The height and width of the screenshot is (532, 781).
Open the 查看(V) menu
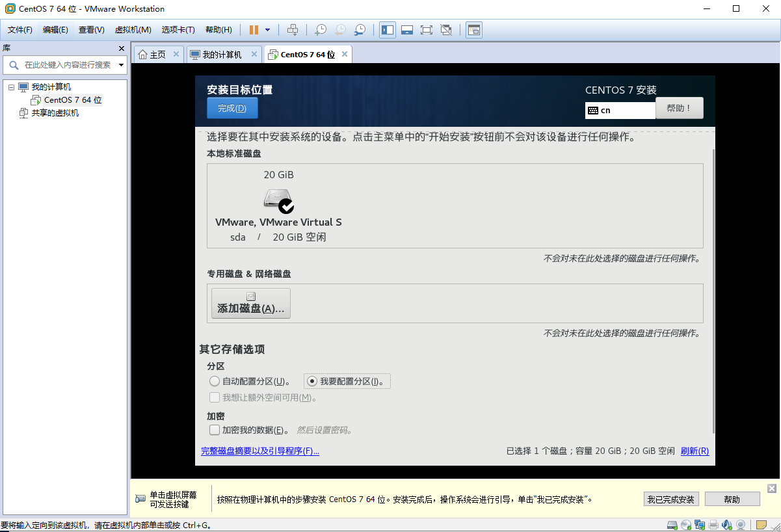92,30
